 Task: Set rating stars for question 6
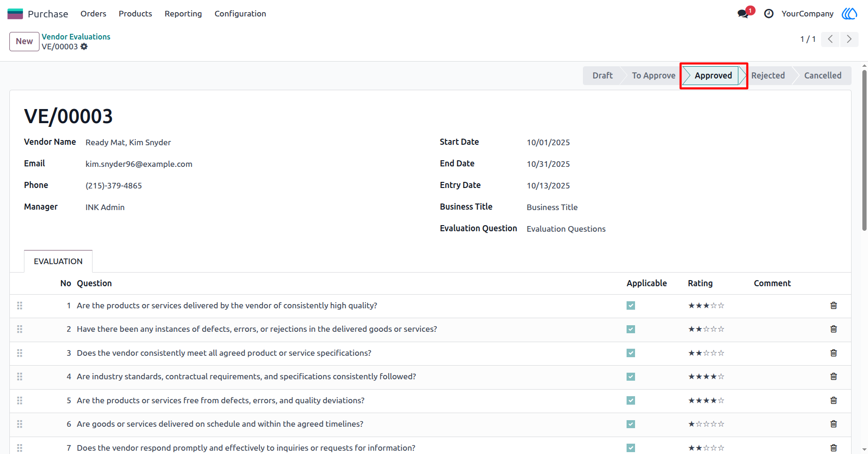click(x=706, y=424)
